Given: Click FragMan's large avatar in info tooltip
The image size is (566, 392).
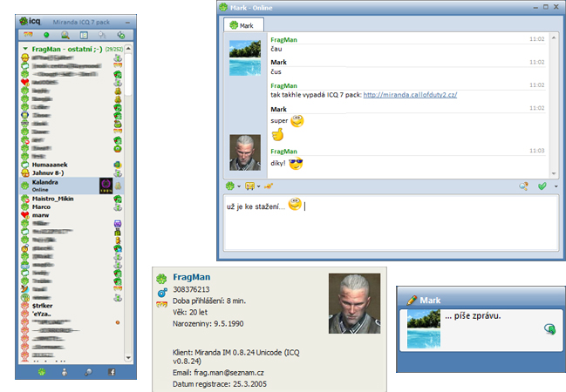Looking at the screenshot, I should (x=354, y=303).
